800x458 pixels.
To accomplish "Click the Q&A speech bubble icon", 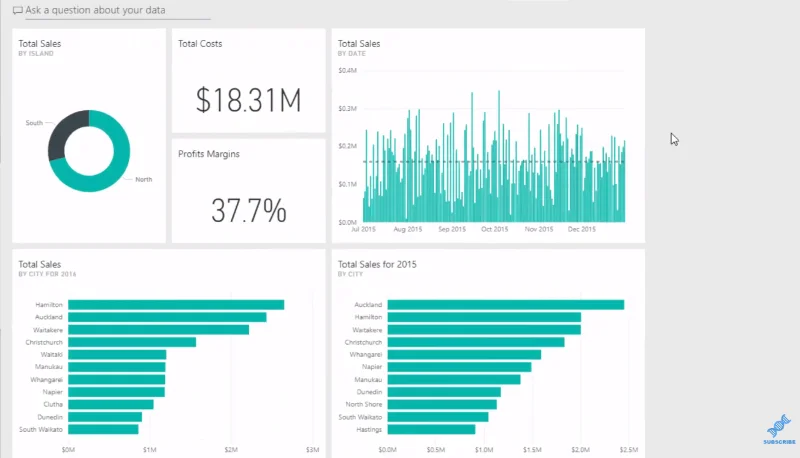I will tap(17, 10).
